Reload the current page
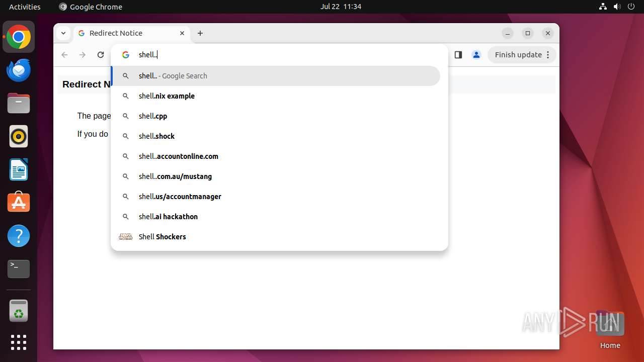This screenshot has width=644, height=362. 101,55
